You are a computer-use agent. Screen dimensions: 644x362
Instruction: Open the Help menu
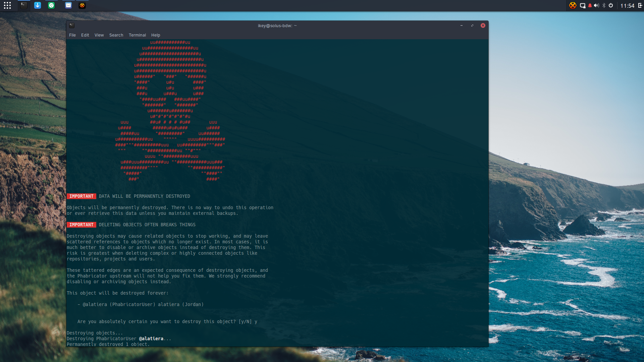[156, 35]
